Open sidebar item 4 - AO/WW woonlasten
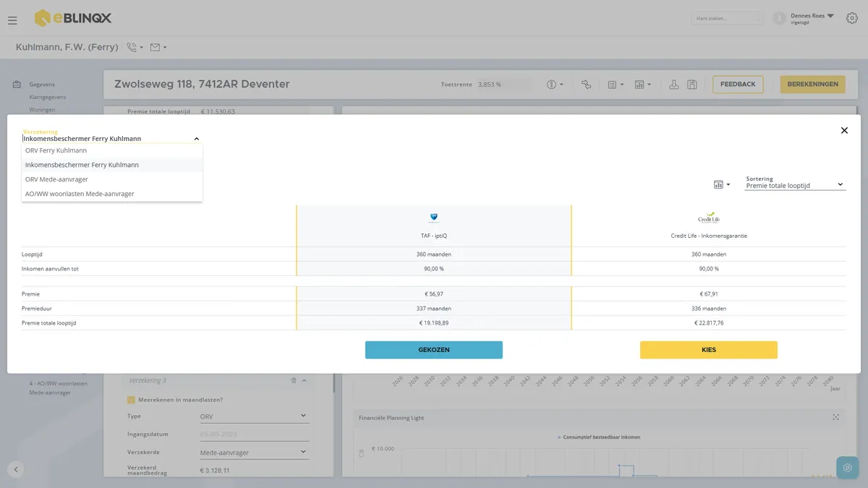The width and height of the screenshot is (868, 488). (58, 388)
